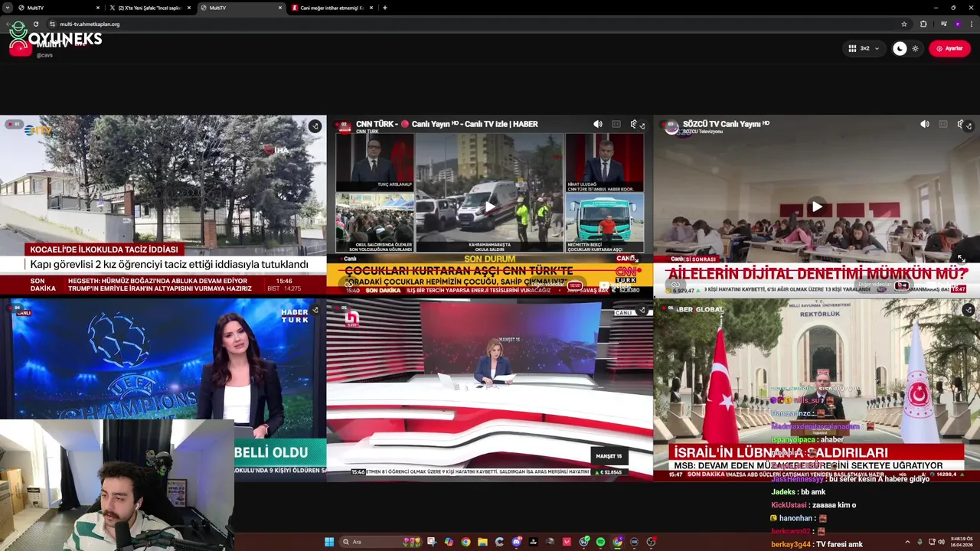Mute the CNN TÜRK stream volume icon
Viewport: 980px width, 551px height.
(598, 124)
